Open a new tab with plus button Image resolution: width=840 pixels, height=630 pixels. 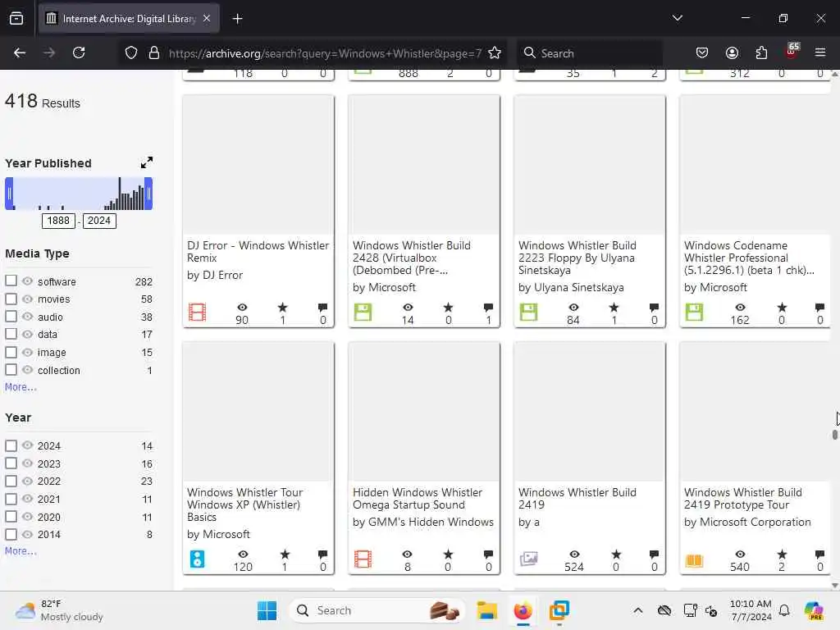[237, 19]
